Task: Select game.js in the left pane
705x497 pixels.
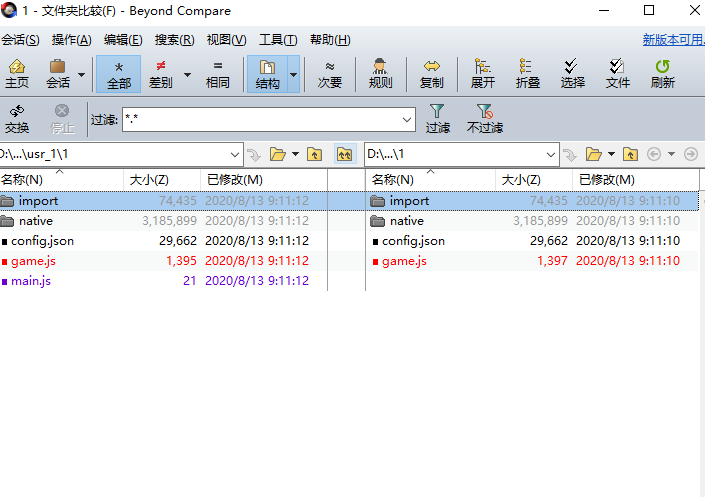Action: 164,261
